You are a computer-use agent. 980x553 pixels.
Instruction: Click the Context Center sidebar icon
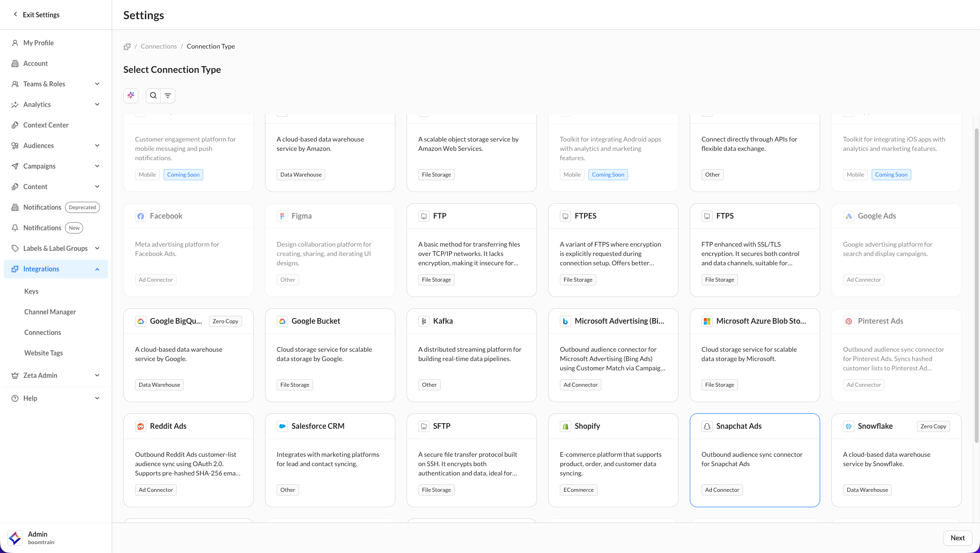(15, 125)
